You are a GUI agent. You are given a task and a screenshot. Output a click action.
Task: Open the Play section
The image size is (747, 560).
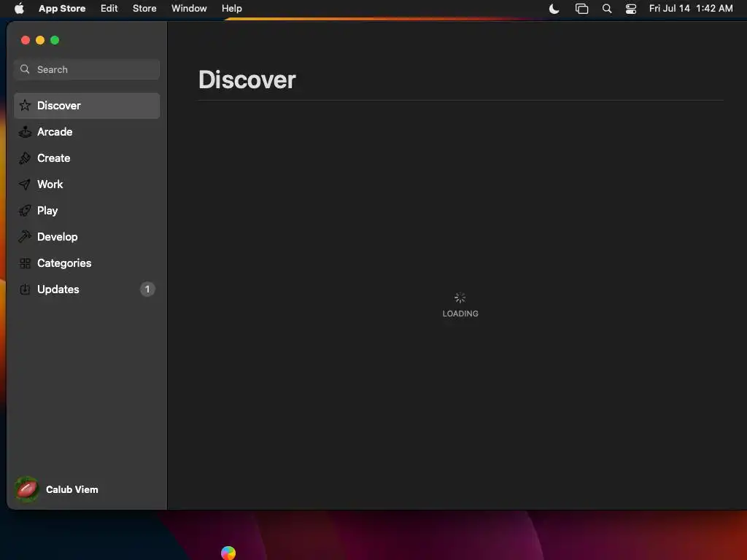(87, 211)
